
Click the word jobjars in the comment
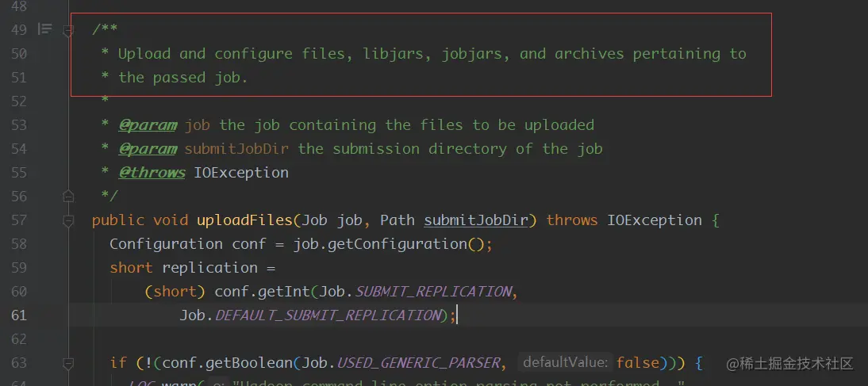pyautogui.click(x=471, y=54)
